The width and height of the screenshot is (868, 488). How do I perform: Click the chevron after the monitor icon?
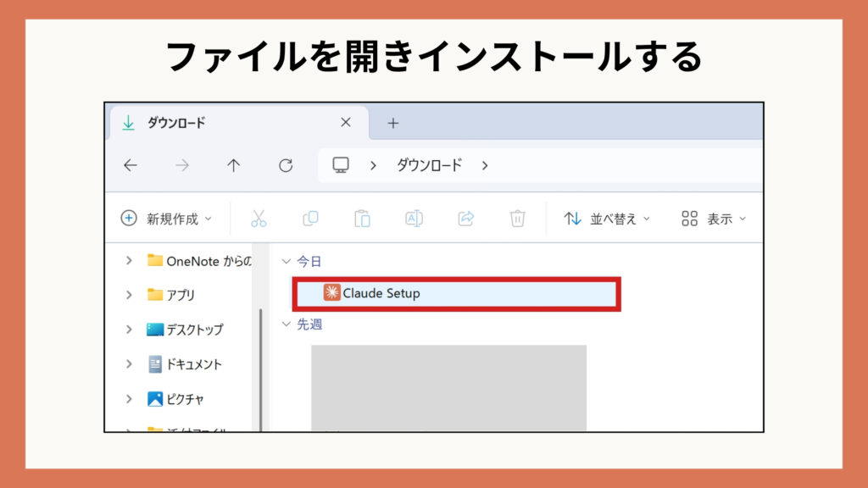click(x=373, y=165)
